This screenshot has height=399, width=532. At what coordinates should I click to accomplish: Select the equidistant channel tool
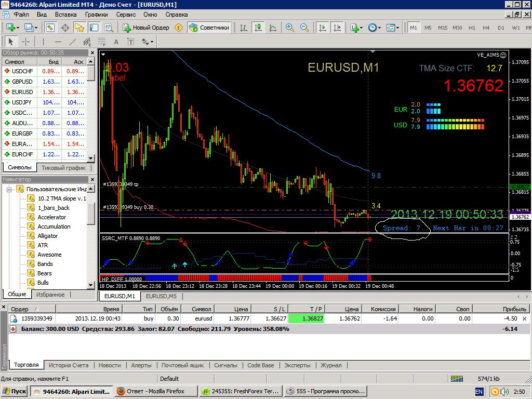click(x=87, y=42)
